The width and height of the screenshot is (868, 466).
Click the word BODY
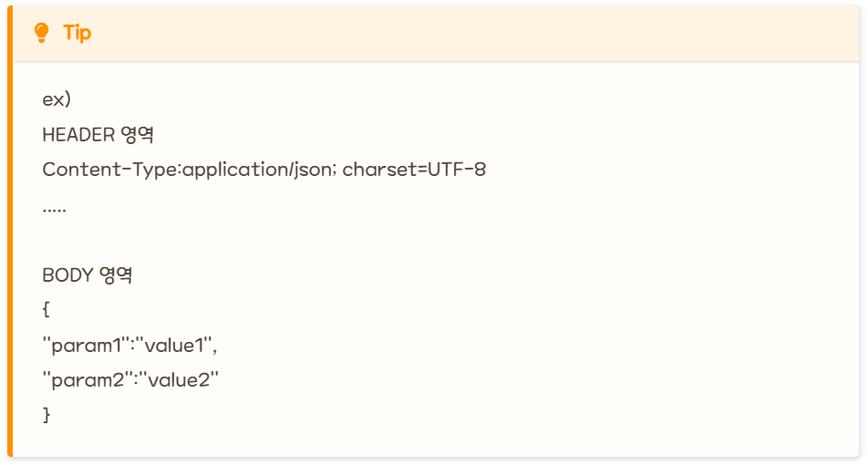pos(67,275)
